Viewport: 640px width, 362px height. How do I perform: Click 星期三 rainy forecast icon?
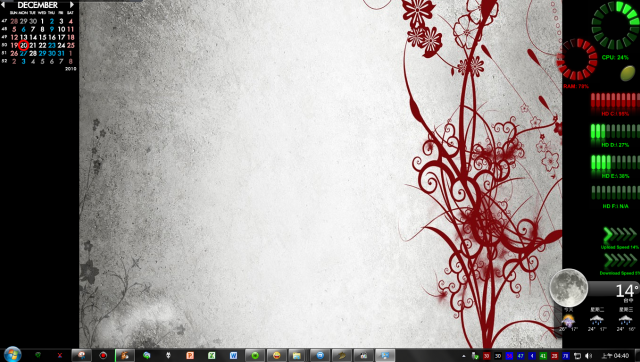(x=625, y=320)
